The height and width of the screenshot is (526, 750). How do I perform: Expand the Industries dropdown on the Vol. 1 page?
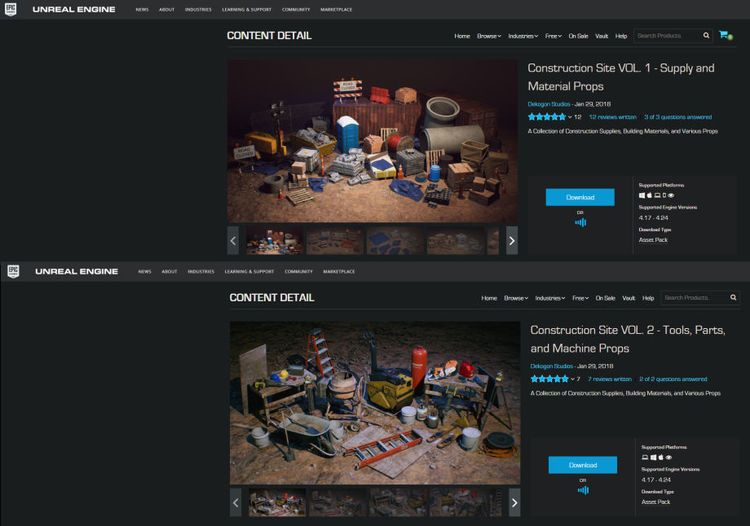click(x=523, y=36)
